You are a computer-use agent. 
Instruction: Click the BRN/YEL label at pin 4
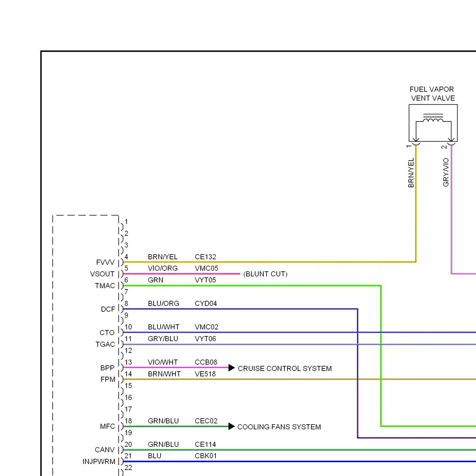pyautogui.click(x=163, y=257)
